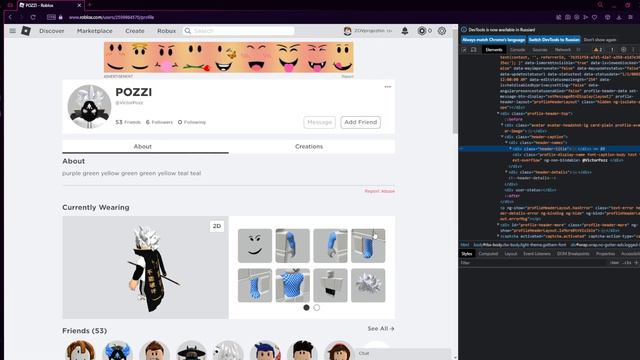
Task: Click the Message button
Action: (319, 122)
